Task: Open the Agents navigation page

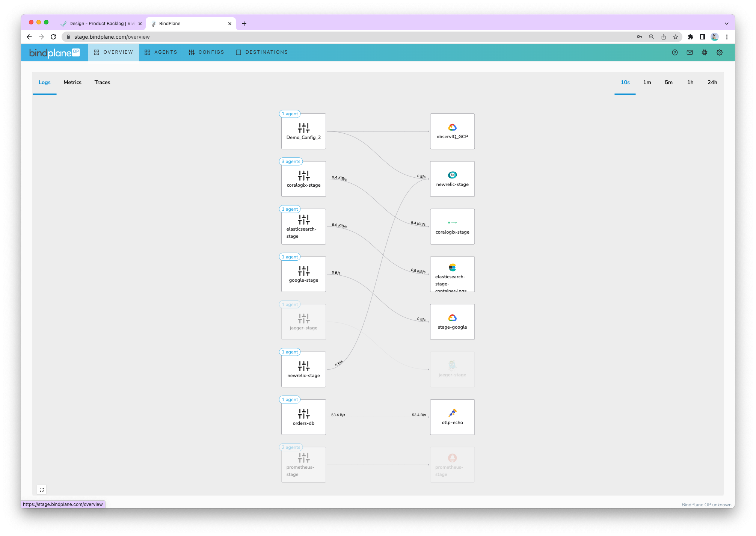Action: tap(161, 52)
